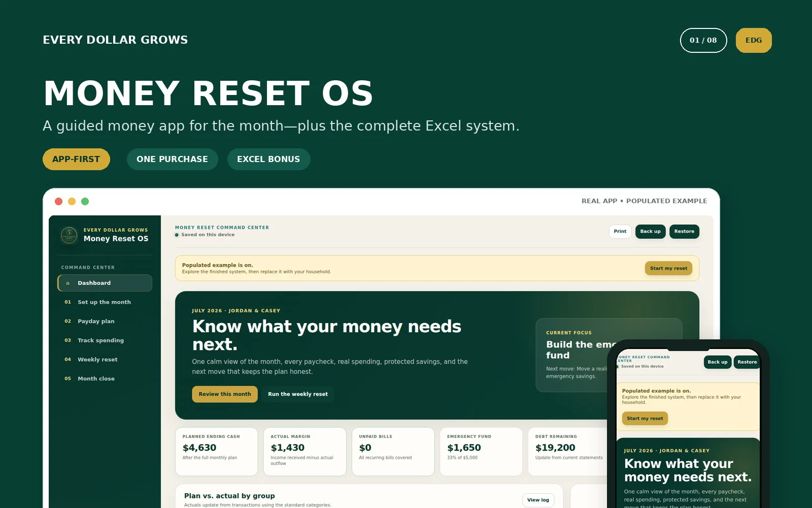Tap Back up on the phone mockup
The height and width of the screenshot is (508, 812).
click(x=717, y=362)
